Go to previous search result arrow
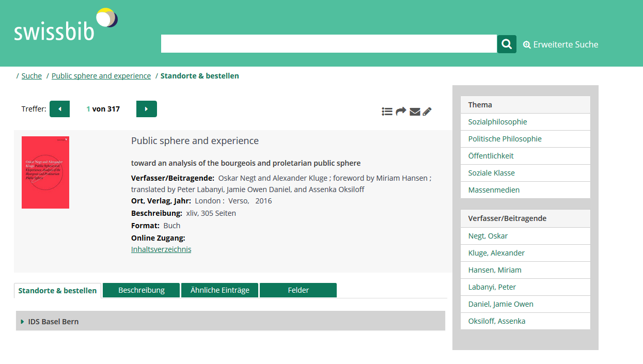This screenshot has width=643, height=364. pyautogui.click(x=59, y=109)
